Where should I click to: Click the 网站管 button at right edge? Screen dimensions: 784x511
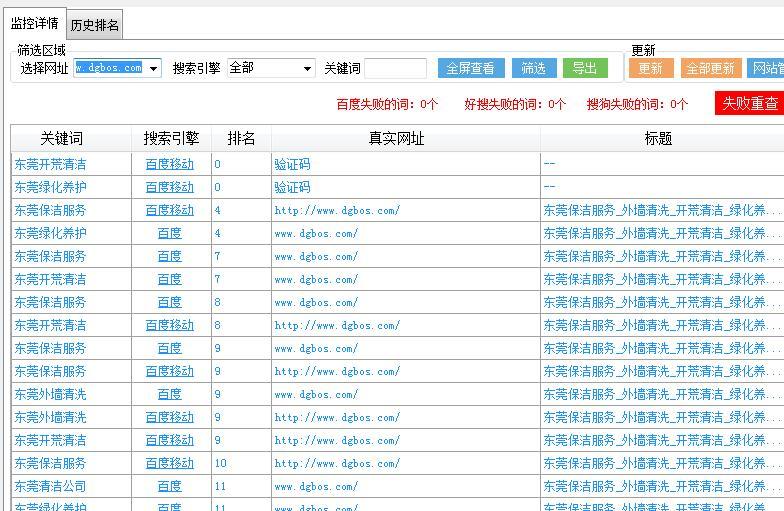tap(766, 68)
